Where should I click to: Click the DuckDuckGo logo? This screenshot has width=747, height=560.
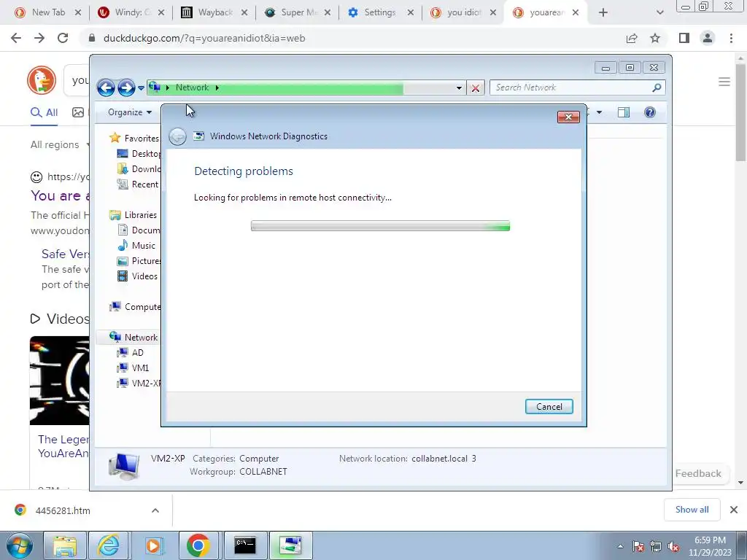click(x=42, y=80)
